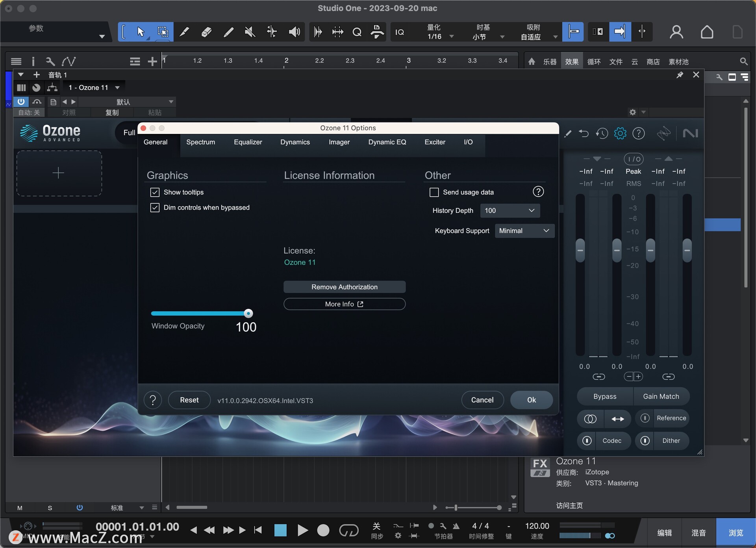The width and height of the screenshot is (756, 548).
Task: Click the Reset button
Action: click(x=189, y=400)
